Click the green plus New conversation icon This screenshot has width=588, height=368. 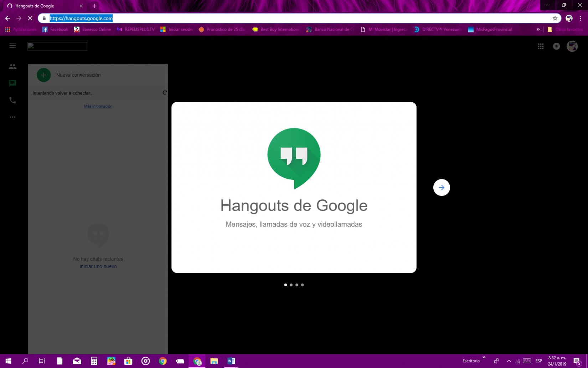click(x=43, y=75)
